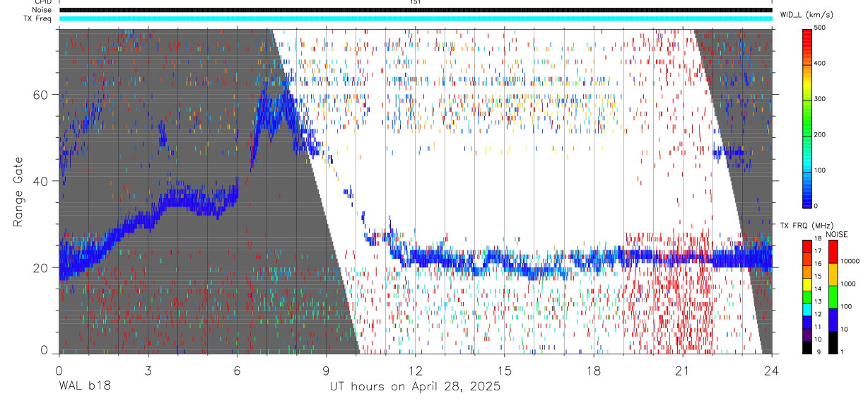Click the 'WAL b18' radar label
The image size is (868, 401).
[85, 386]
